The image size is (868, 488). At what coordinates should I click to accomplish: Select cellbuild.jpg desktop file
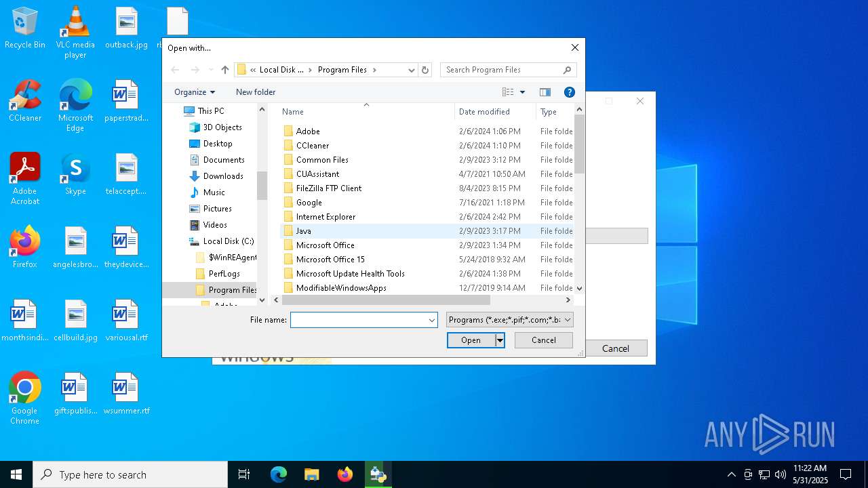tap(75, 321)
